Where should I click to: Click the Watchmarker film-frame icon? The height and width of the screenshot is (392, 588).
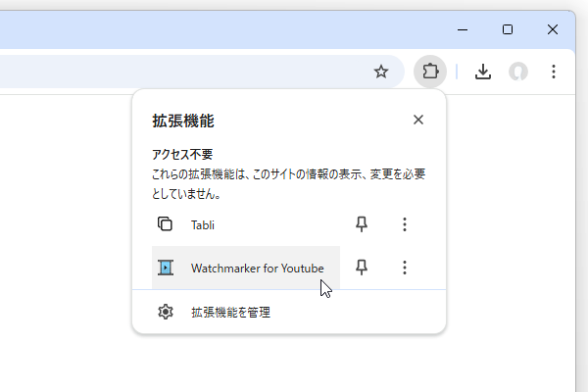166,268
